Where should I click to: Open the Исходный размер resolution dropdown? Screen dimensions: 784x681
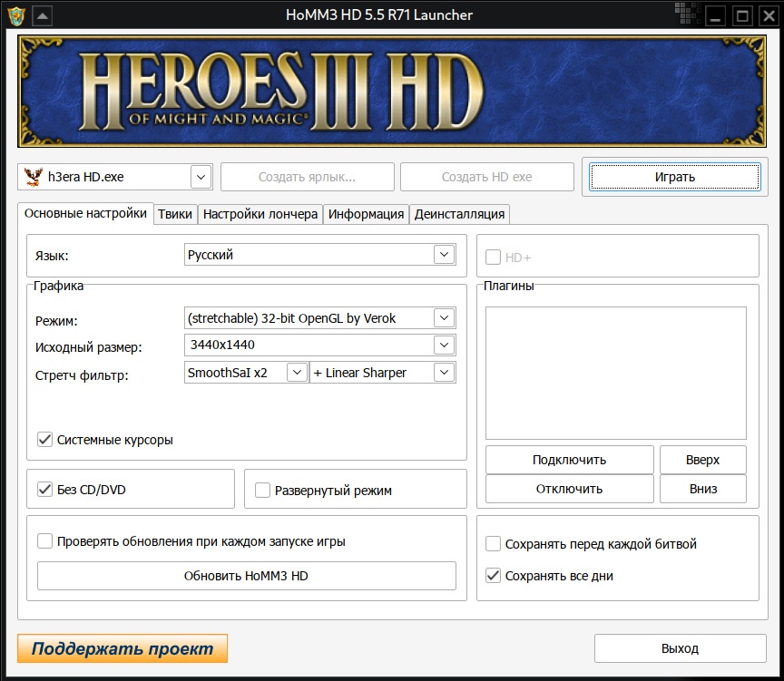[444, 345]
